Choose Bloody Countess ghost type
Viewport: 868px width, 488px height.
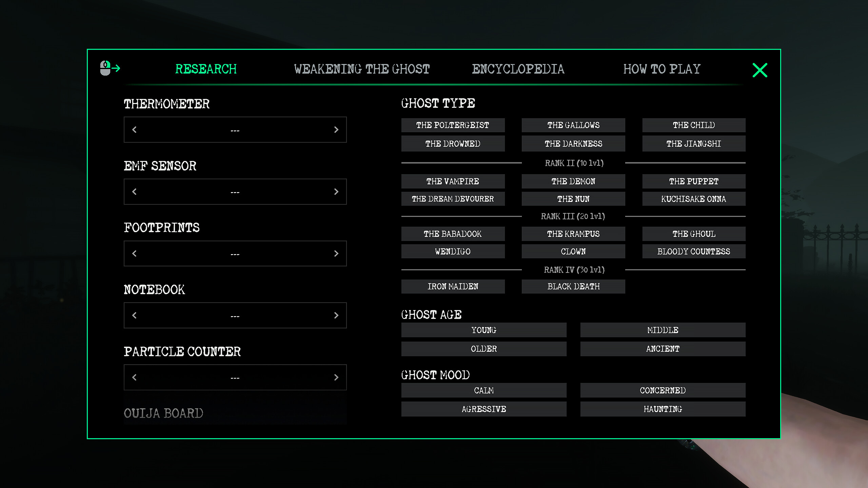(x=694, y=251)
